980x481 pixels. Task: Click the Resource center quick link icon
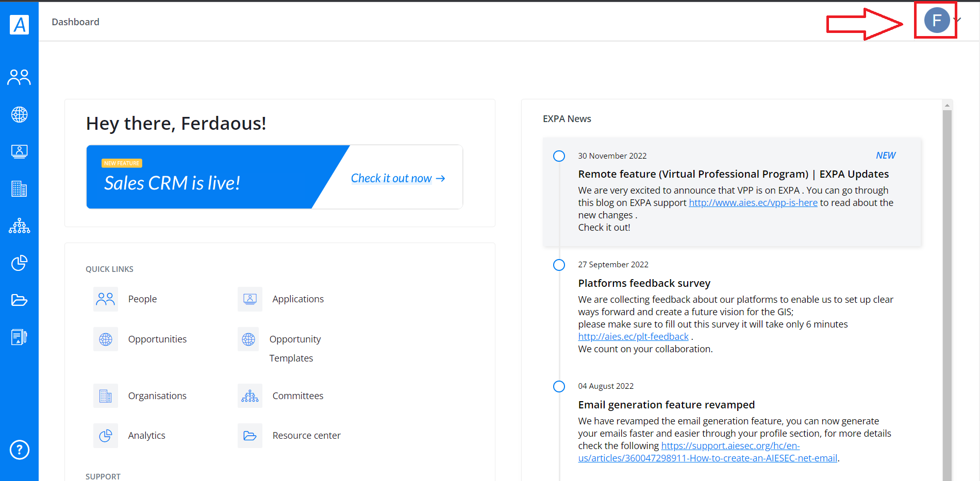click(x=250, y=436)
